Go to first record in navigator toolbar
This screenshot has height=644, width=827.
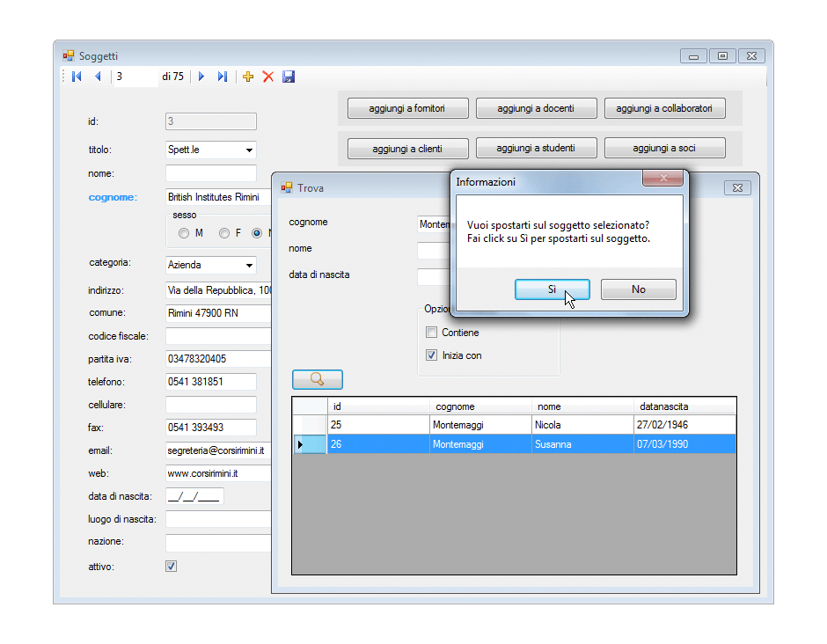coord(77,77)
